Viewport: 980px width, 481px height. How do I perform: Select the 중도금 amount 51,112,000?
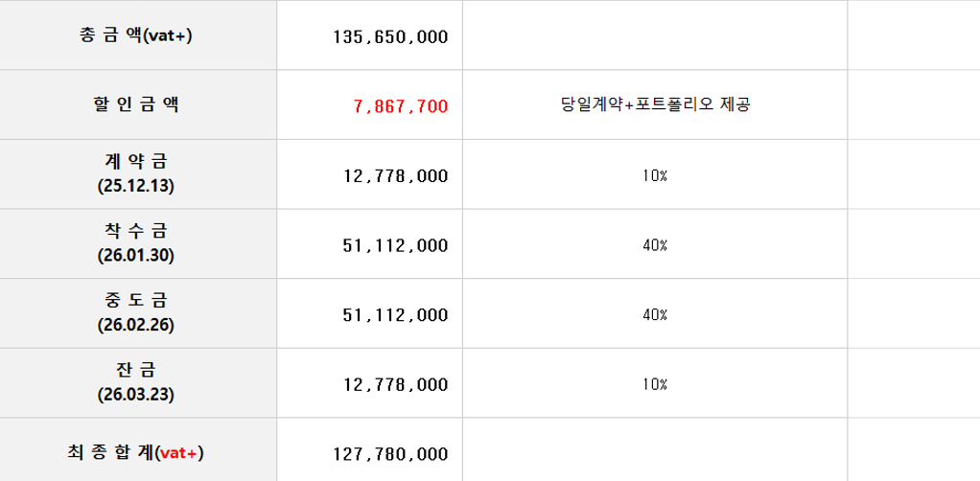[370, 313]
